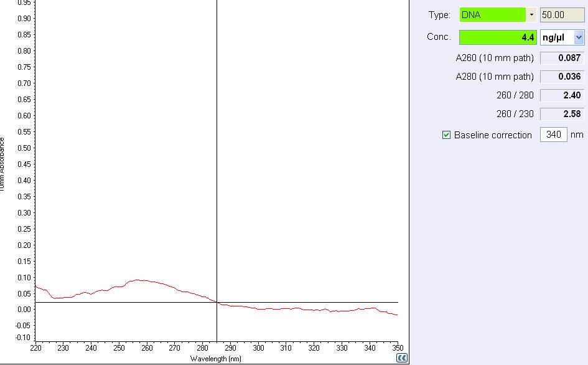Click the crosshair intersection on the spectrum
Screen dimensions: 588x365
tap(217, 302)
